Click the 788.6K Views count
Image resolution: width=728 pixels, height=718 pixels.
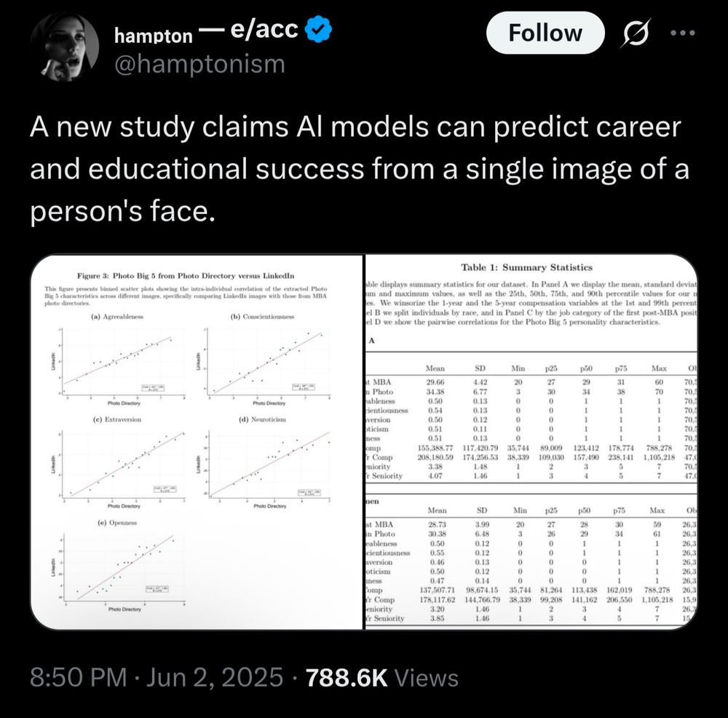(x=381, y=678)
